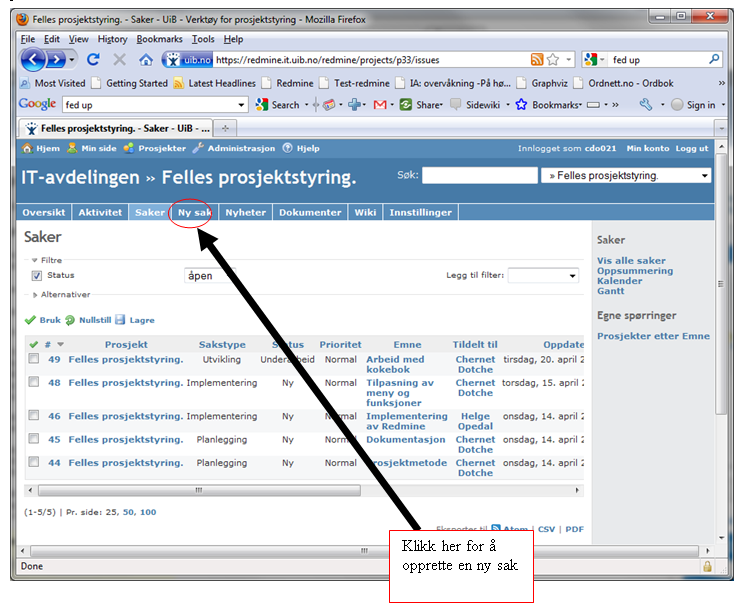This screenshot has height=605, width=742.
Task: Tick the checkbox for issue 49
Action: [34, 359]
